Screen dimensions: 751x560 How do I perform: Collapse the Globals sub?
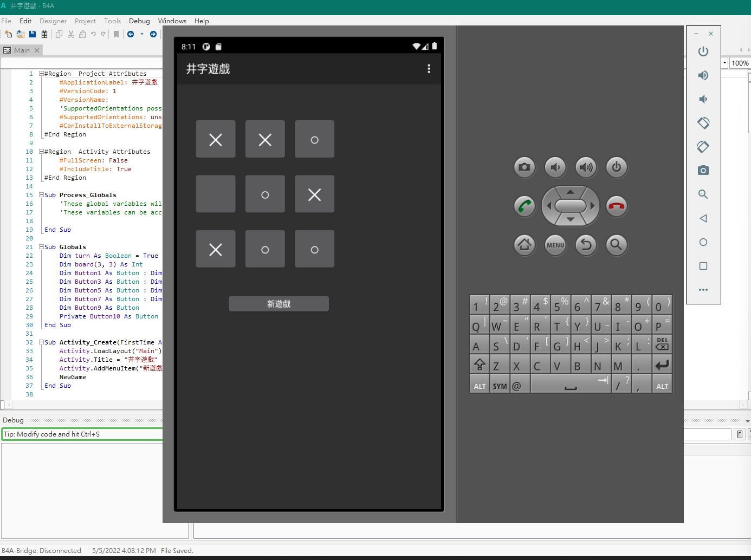(x=41, y=247)
